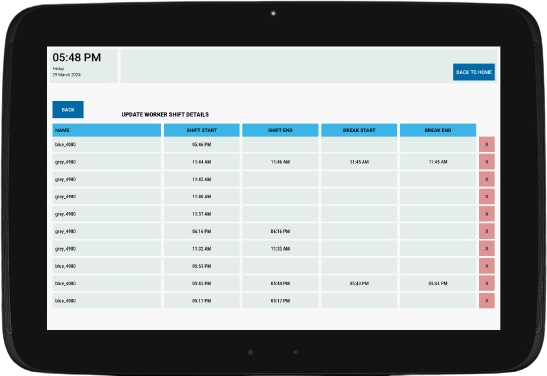Remove the entry with 11:44 AM shift start
547x376 pixels.
tap(487, 162)
